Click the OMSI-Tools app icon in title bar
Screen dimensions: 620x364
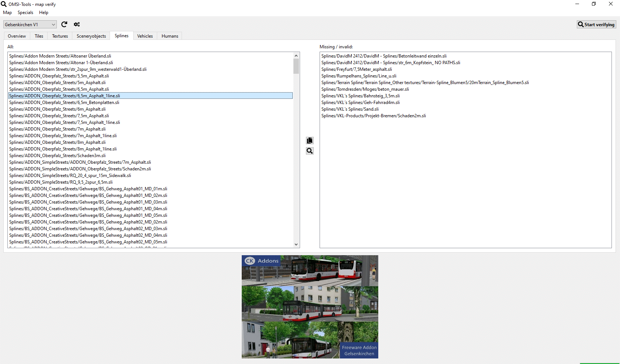click(x=4, y=4)
